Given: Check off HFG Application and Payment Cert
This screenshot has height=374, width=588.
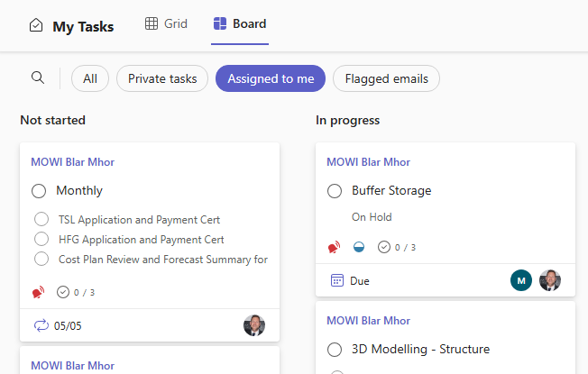Looking at the screenshot, I should [41, 239].
